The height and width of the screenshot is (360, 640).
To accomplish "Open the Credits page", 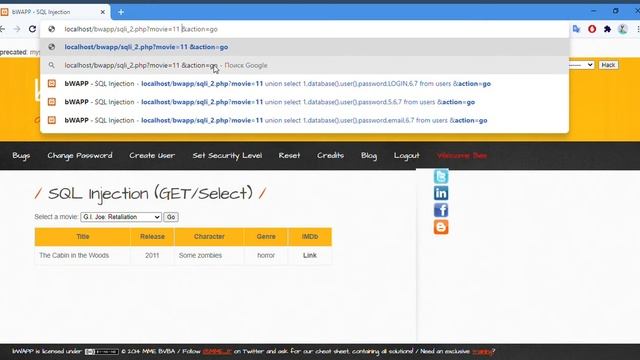I will pos(331,156).
